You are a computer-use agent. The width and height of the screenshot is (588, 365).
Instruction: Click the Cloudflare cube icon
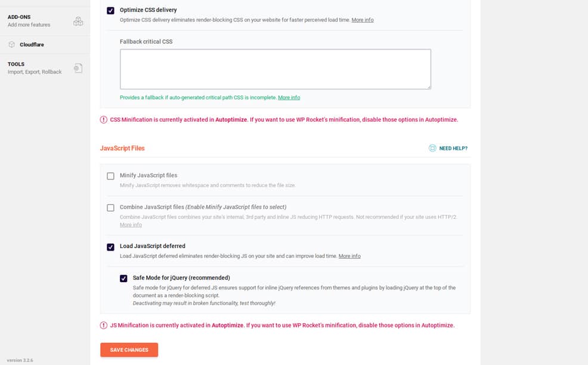coord(11,44)
